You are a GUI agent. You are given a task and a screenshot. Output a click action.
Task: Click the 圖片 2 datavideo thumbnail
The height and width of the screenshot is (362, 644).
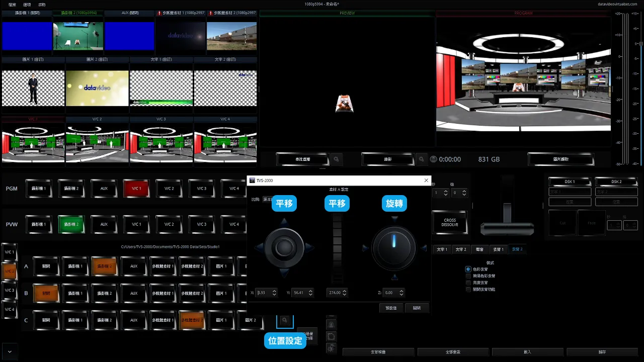(x=97, y=88)
